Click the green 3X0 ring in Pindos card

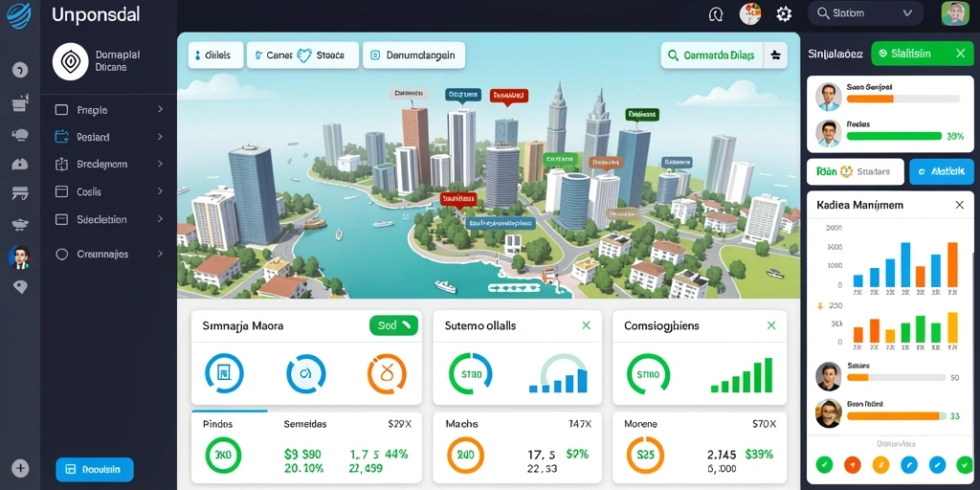pyautogui.click(x=223, y=455)
